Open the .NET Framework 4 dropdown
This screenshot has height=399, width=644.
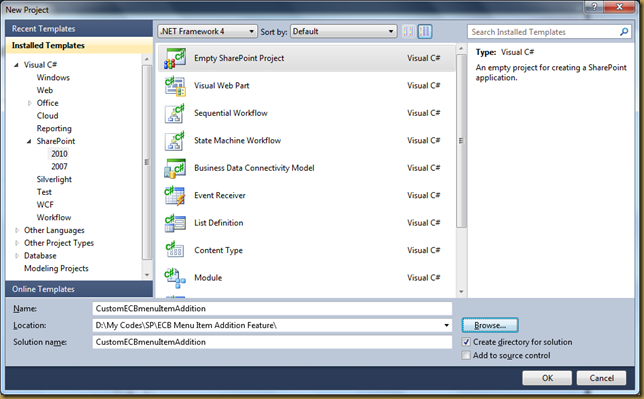tap(207, 31)
